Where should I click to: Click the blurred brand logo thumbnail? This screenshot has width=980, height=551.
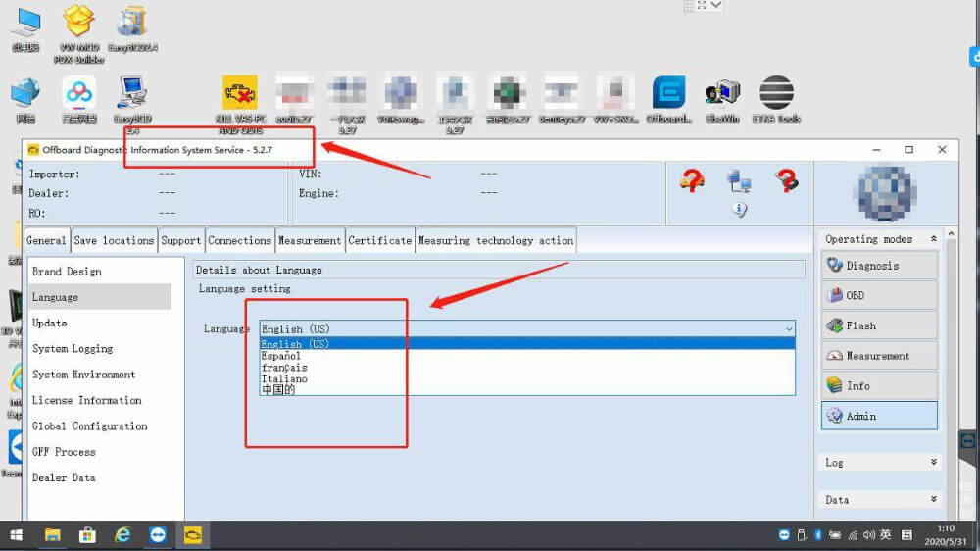885,192
